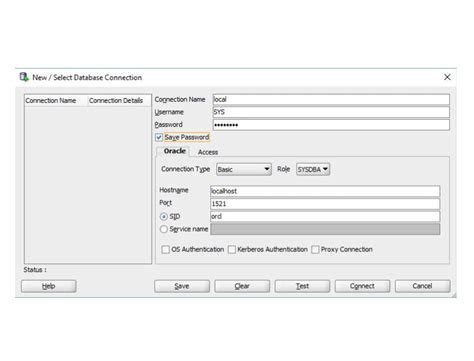Click the Port field showing 1521
Viewport: 474px width, 361px height.
(x=325, y=204)
